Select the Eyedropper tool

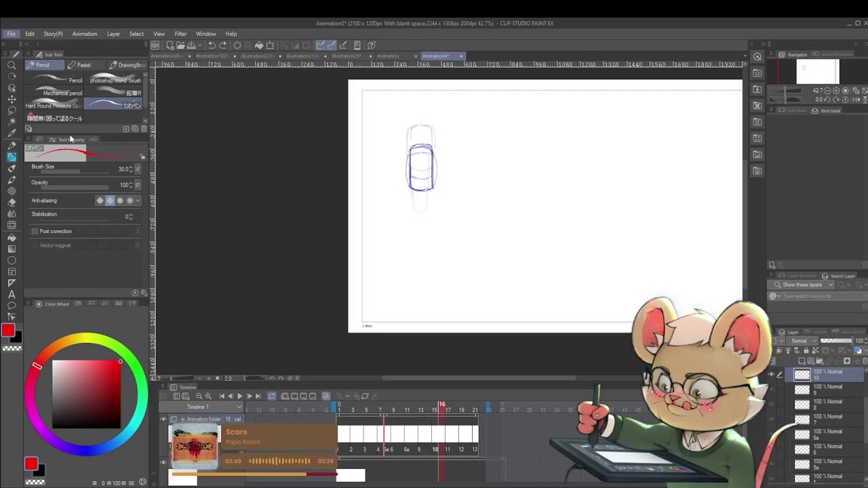(x=12, y=134)
